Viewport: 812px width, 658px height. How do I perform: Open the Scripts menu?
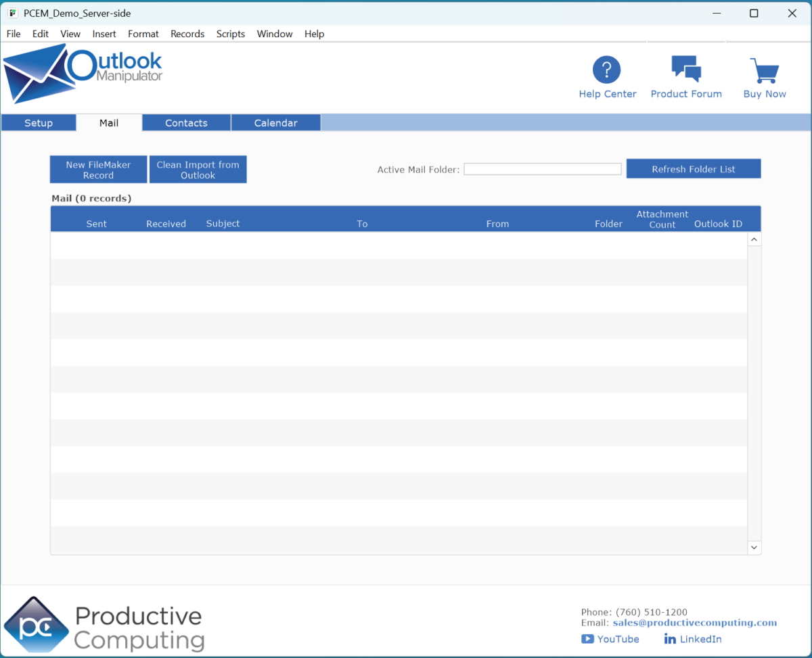point(231,34)
